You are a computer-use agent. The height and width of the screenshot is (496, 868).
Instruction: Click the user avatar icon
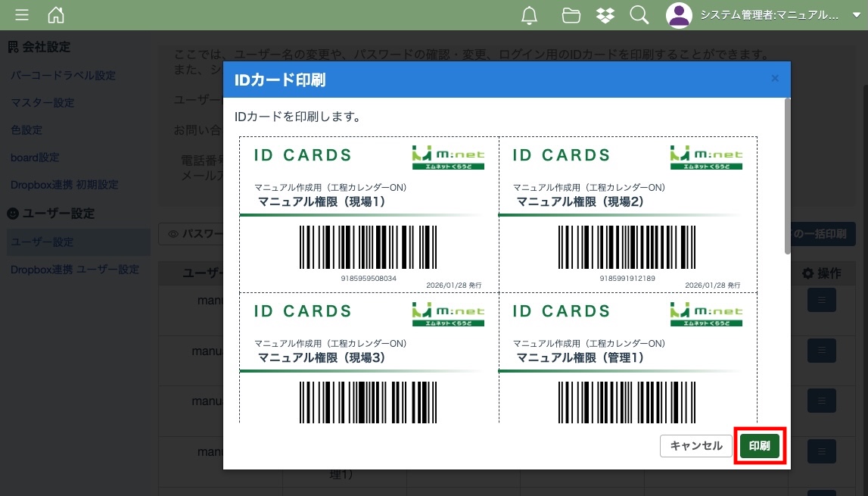click(x=679, y=15)
